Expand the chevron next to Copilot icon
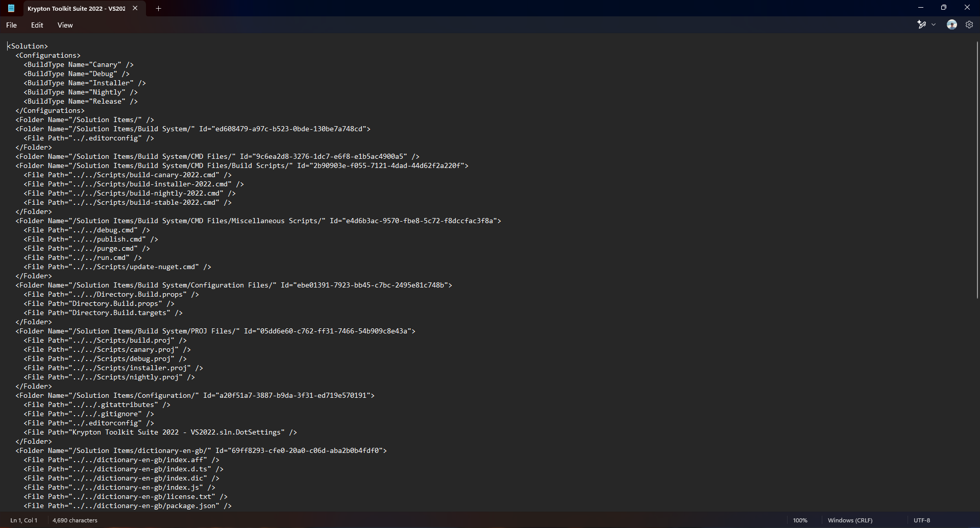Screen dimensions: 980x528 coord(934,25)
